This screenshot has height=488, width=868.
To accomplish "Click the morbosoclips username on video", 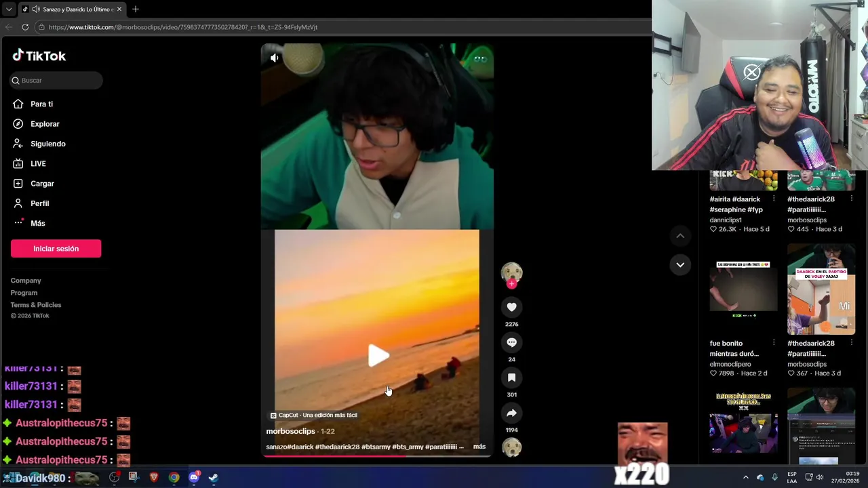I will [290, 431].
